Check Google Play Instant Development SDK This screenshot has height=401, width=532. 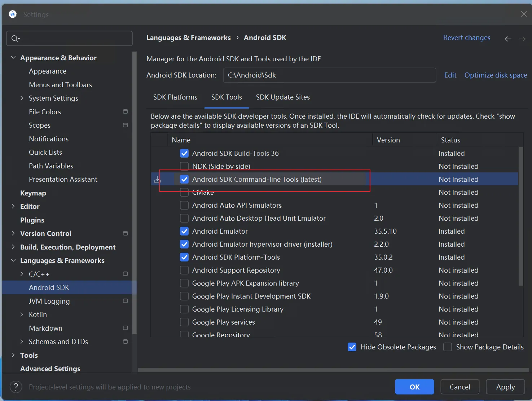click(x=184, y=296)
